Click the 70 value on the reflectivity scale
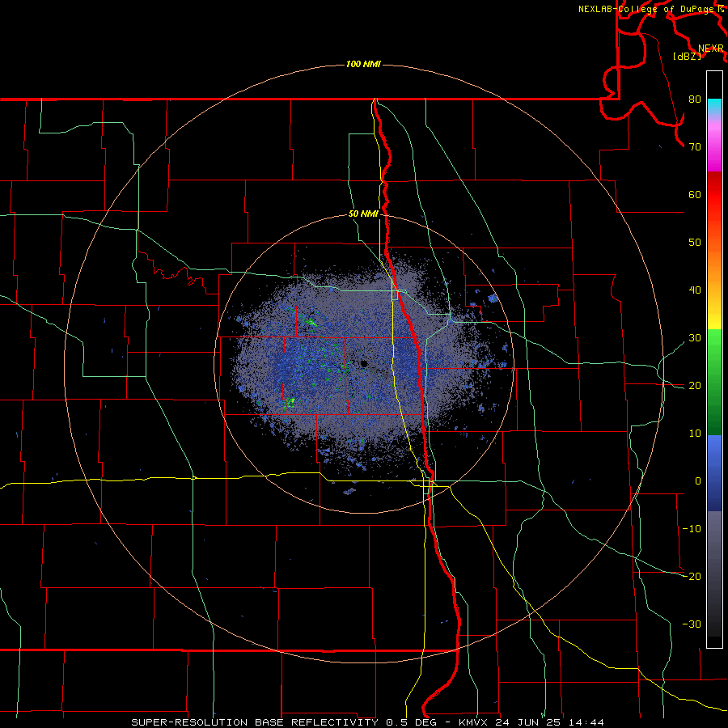This screenshot has width=728, height=728. [x=695, y=147]
